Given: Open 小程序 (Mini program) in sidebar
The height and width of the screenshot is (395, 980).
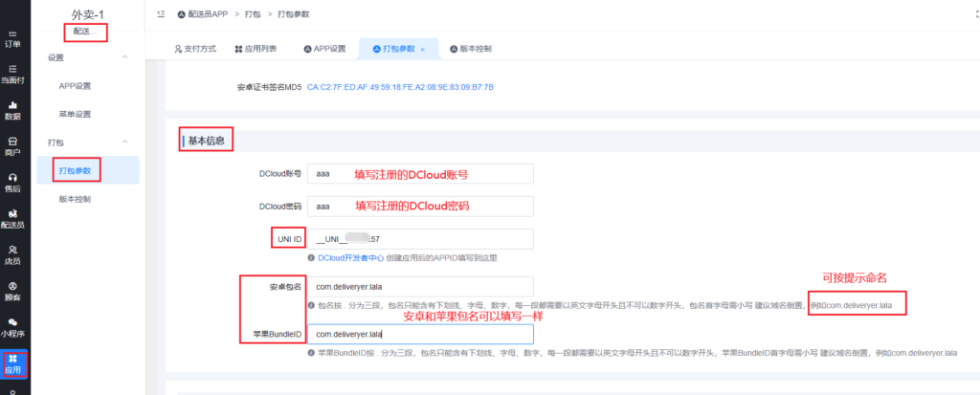Looking at the screenshot, I should [x=12, y=327].
